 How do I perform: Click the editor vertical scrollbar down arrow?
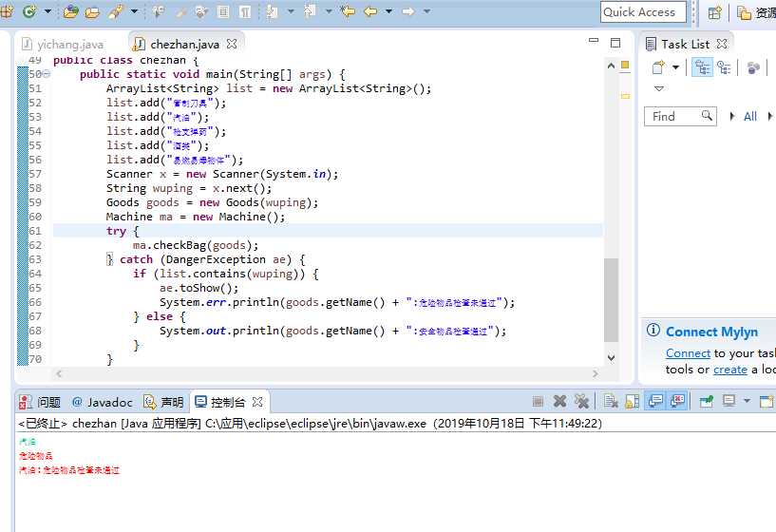(611, 357)
